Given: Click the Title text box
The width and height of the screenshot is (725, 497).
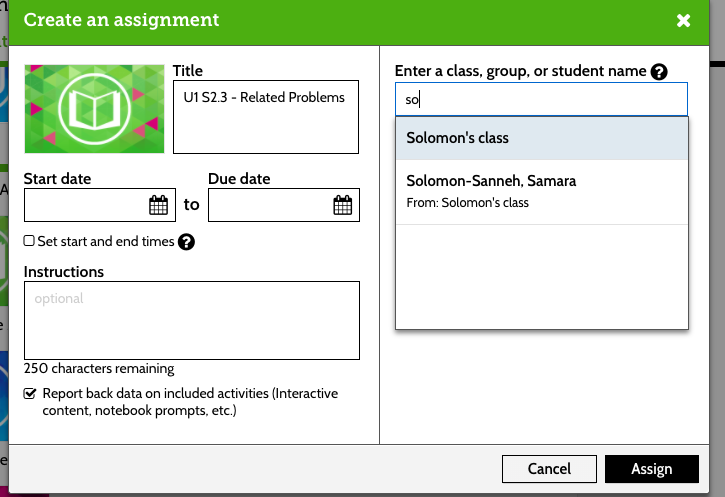Looking at the screenshot, I should tap(266, 117).
